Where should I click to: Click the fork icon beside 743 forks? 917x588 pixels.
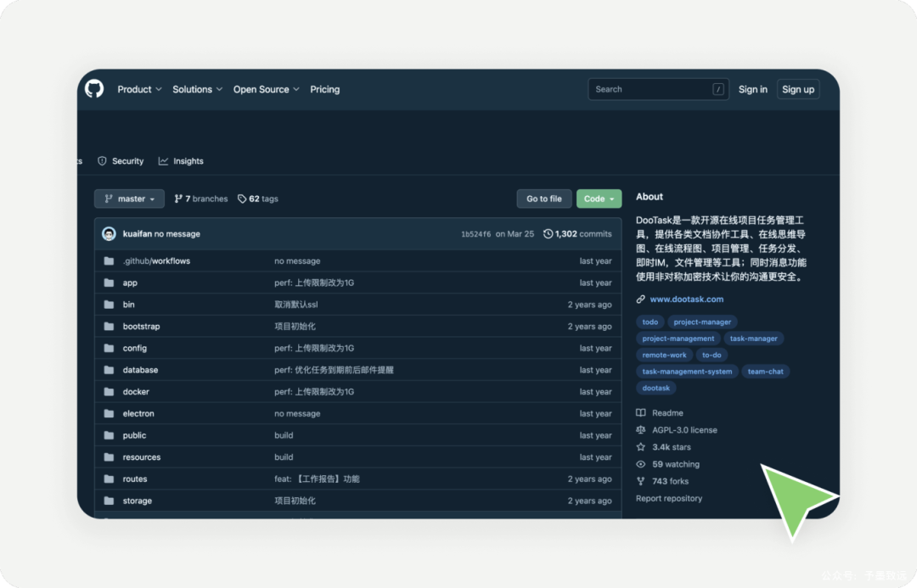click(640, 481)
